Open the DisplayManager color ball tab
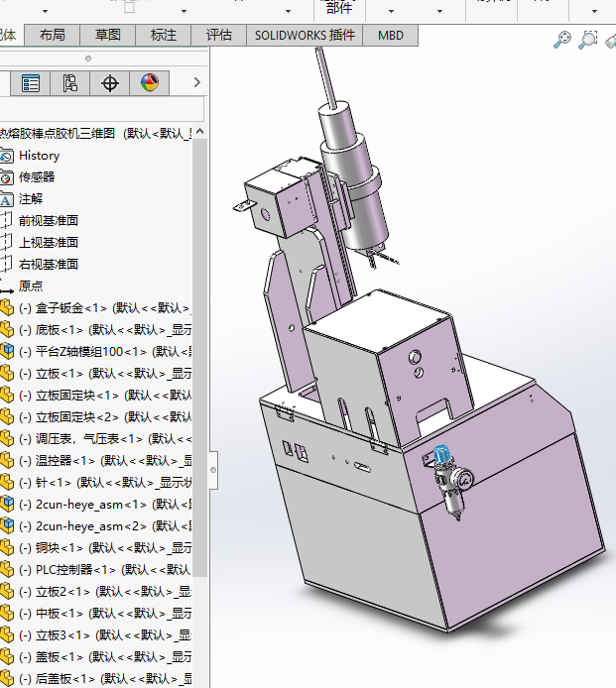This screenshot has height=688, width=616. (x=149, y=83)
